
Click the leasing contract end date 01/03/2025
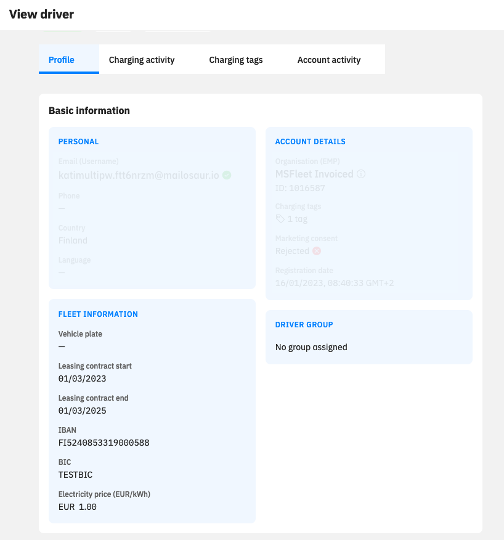click(82, 411)
